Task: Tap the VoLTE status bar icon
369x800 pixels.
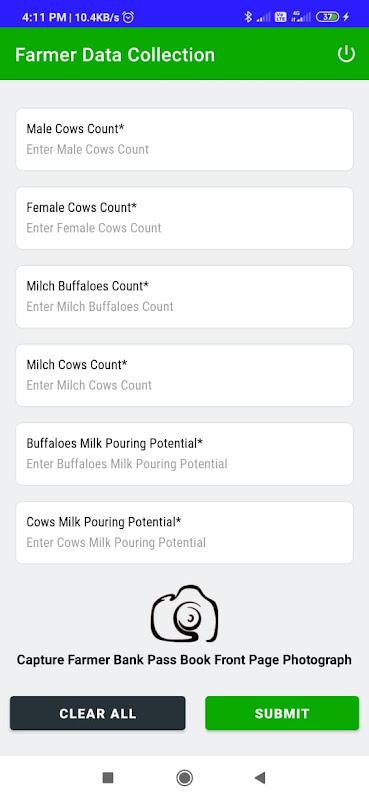Action: coord(281,17)
